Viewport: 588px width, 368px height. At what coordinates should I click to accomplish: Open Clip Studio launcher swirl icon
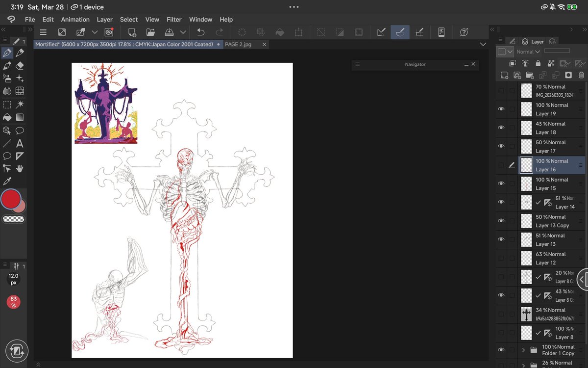point(109,32)
